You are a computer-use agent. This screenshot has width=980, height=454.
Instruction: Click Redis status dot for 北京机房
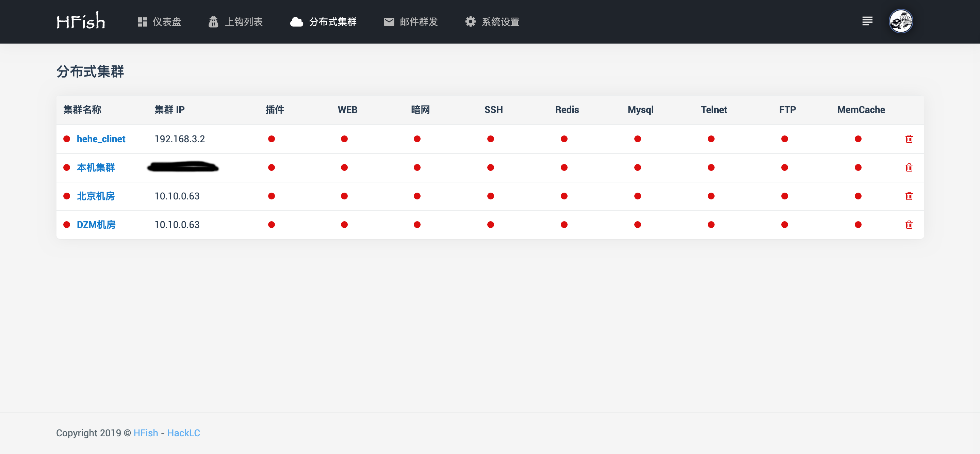pos(564,196)
